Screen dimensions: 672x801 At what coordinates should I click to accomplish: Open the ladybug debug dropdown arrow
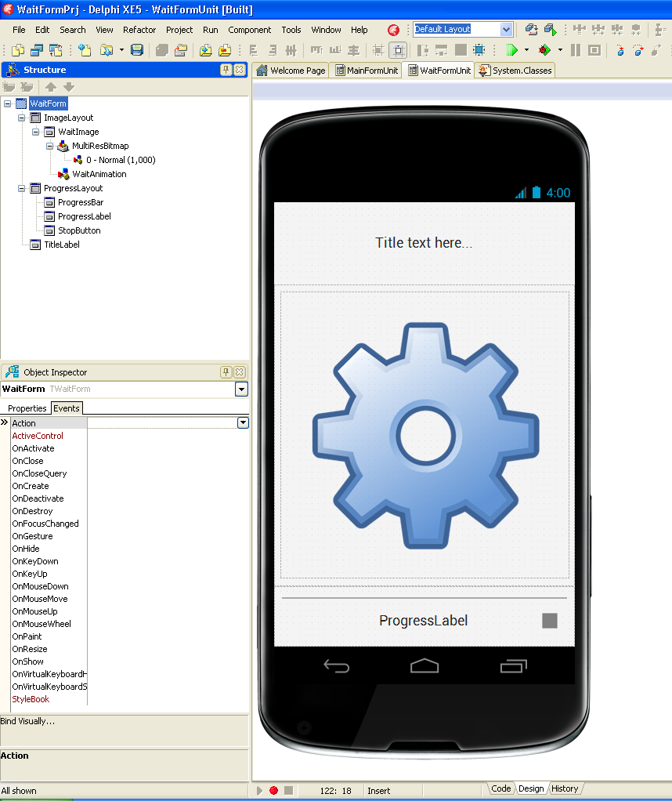560,50
